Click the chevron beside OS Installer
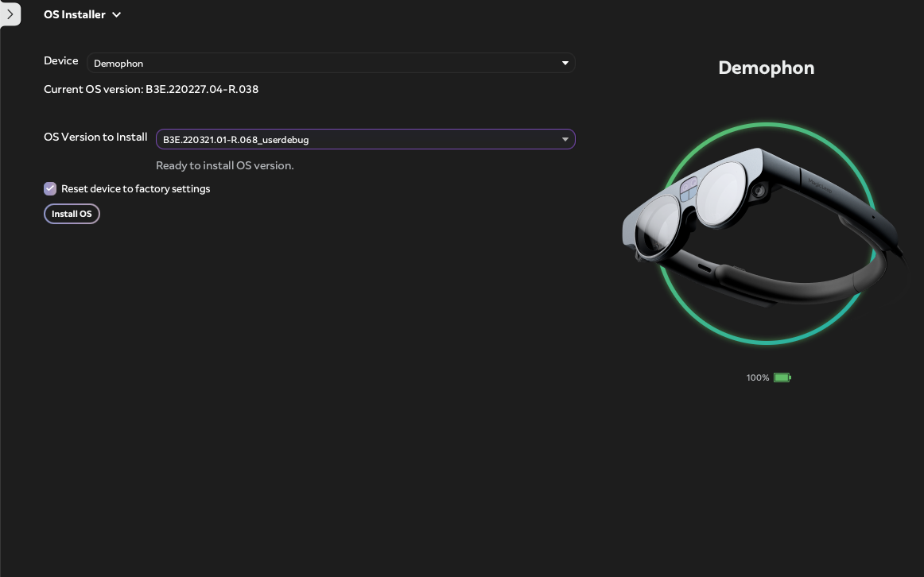924x577 pixels. (x=116, y=14)
